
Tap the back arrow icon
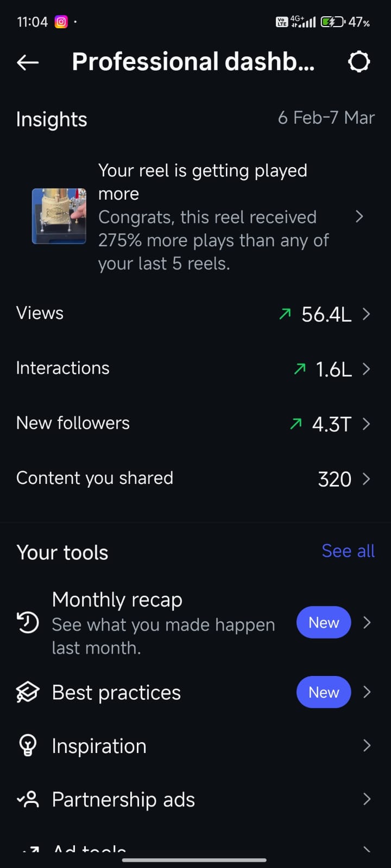coord(28,62)
